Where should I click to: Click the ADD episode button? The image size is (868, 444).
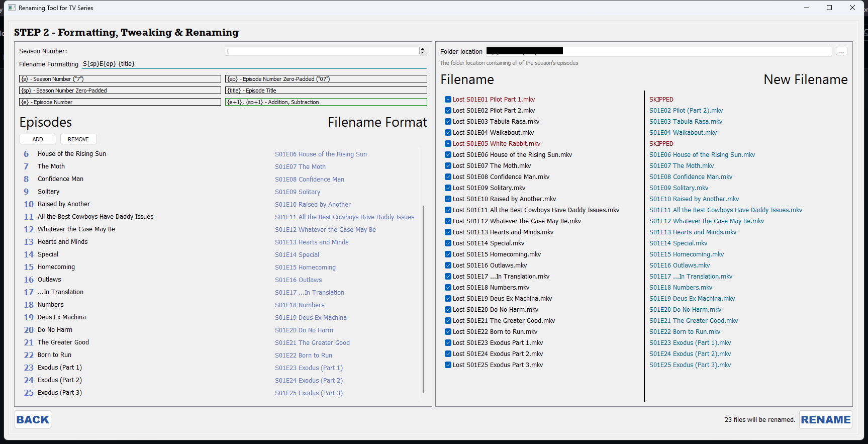tap(38, 139)
